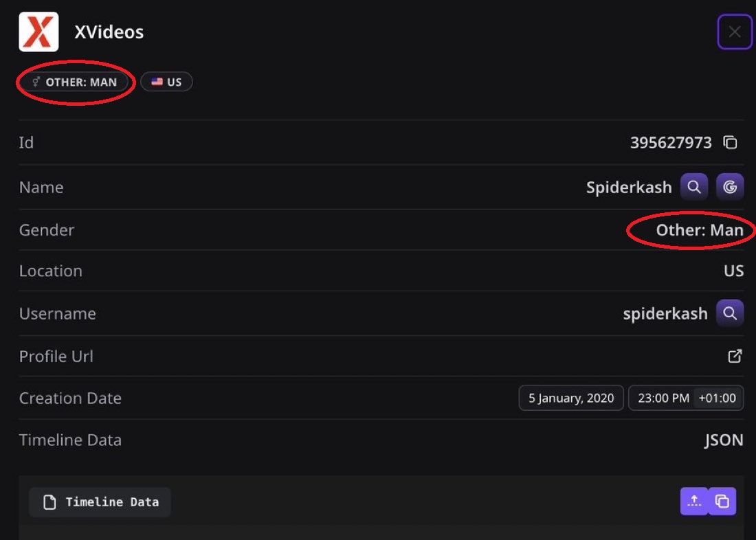Click the Id value 395627973
Screen dimensions: 756x540
click(x=671, y=143)
